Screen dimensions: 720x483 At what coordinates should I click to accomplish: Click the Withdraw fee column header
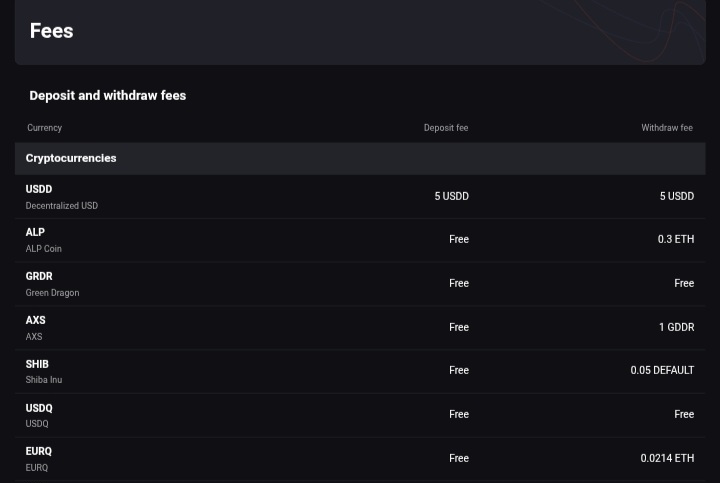coord(667,128)
